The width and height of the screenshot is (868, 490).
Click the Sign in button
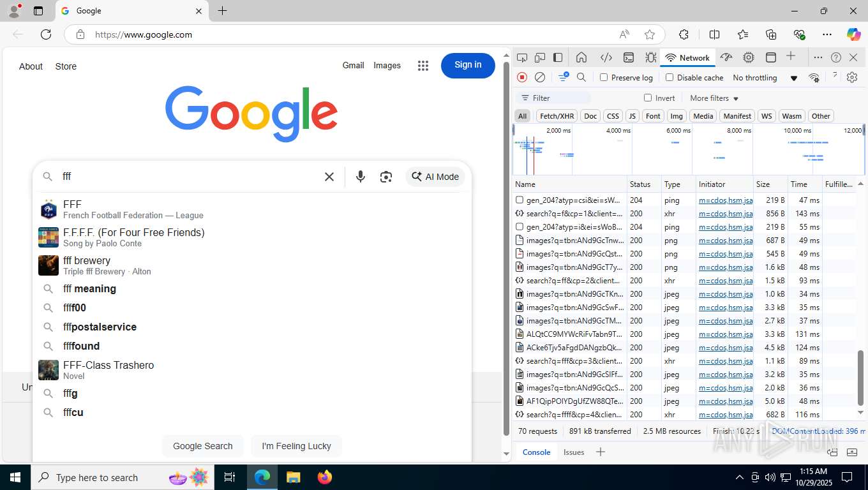click(468, 65)
